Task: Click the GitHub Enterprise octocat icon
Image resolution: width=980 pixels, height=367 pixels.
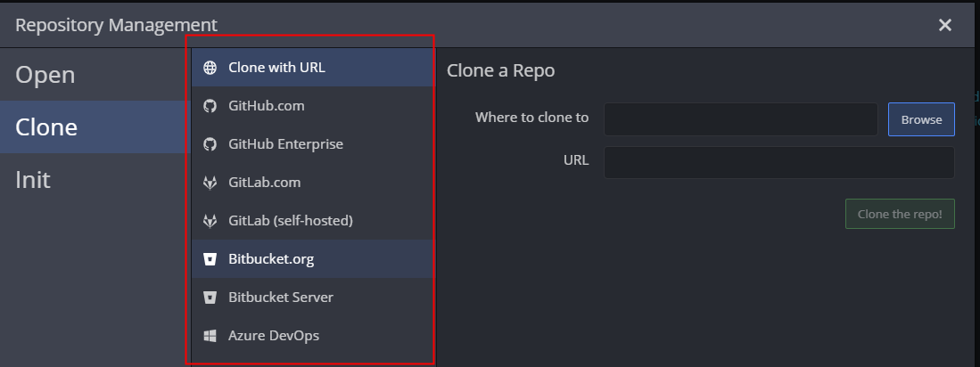Action: tap(210, 144)
